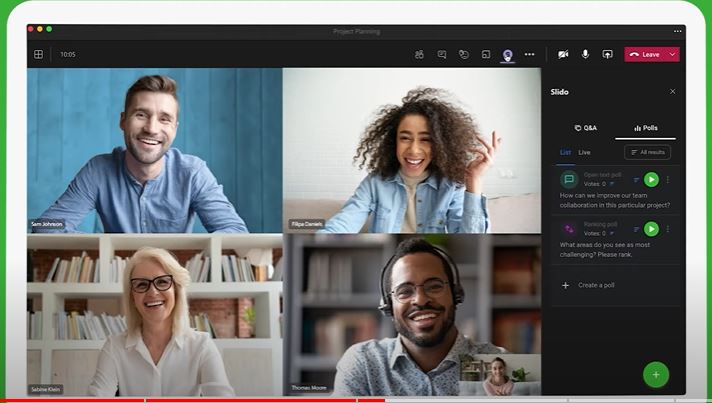The image size is (712, 403).
Task: Activate the Ranking poll play button
Action: [651, 229]
